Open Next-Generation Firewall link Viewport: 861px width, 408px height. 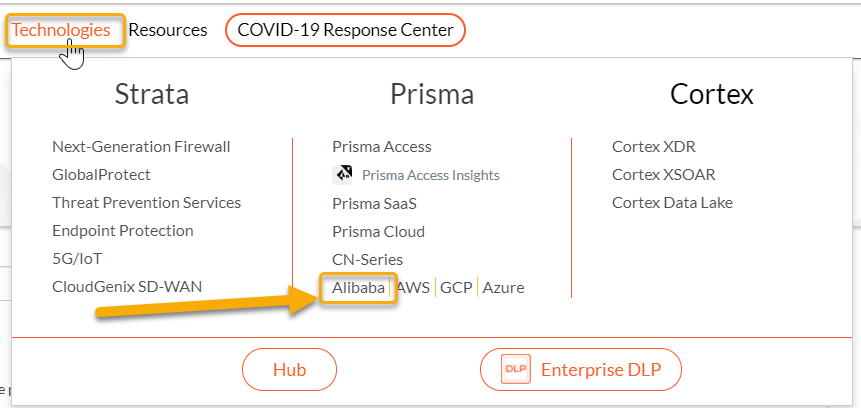click(141, 146)
